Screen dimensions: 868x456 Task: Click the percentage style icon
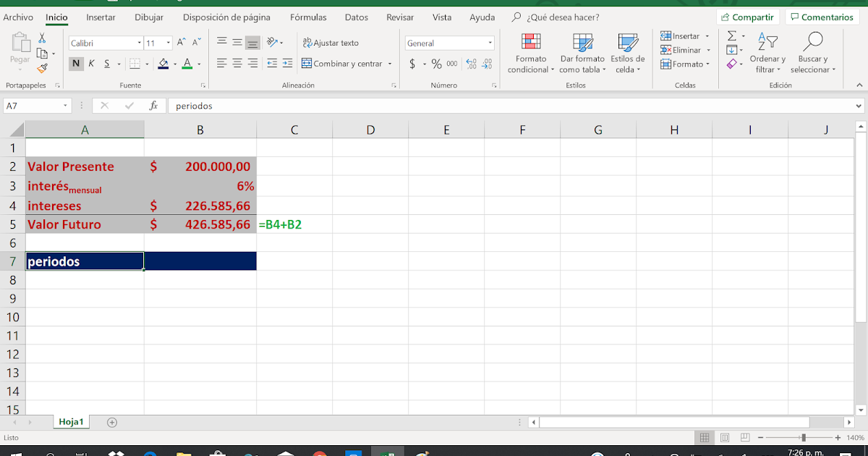pos(438,64)
